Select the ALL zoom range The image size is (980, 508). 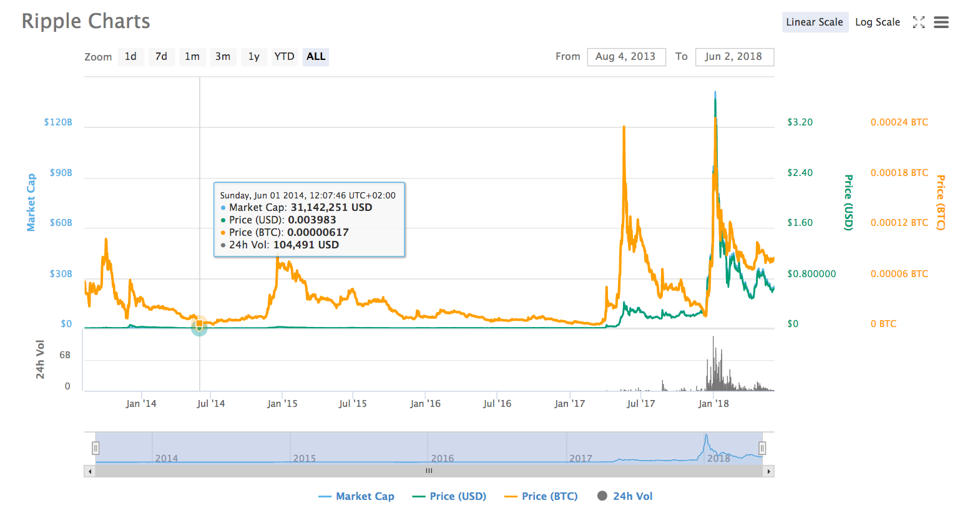click(x=316, y=57)
